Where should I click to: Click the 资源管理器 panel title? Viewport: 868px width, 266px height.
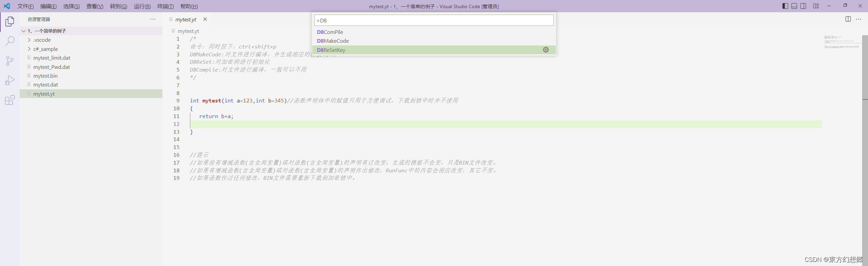tap(39, 19)
